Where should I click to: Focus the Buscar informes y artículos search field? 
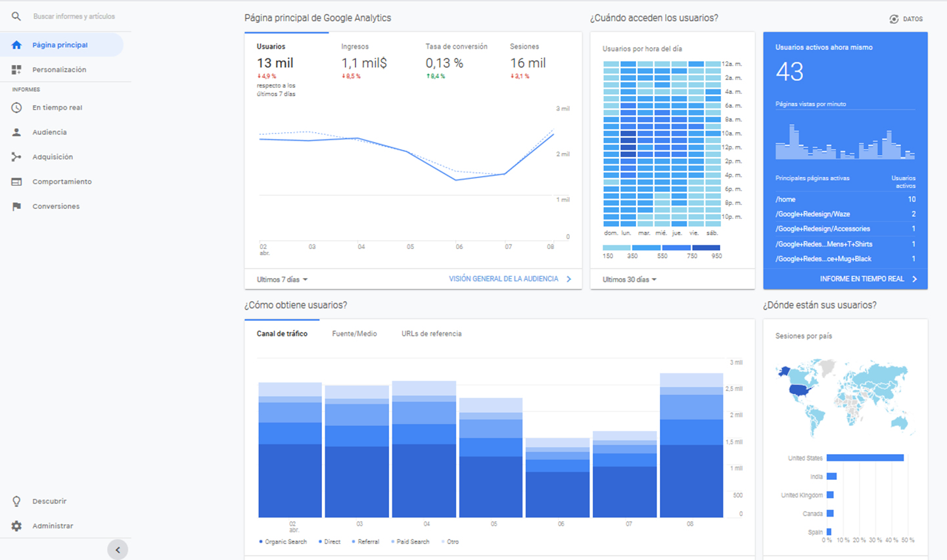(x=74, y=16)
